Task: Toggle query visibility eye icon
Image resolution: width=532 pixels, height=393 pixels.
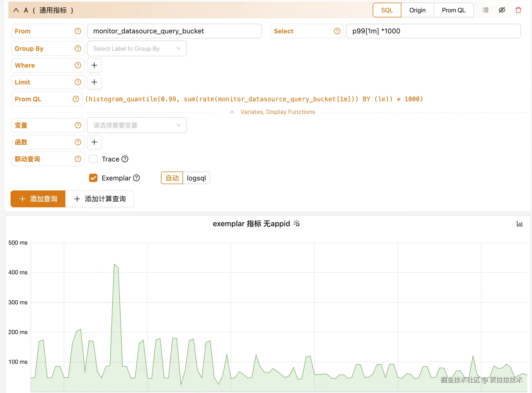Action: click(502, 10)
